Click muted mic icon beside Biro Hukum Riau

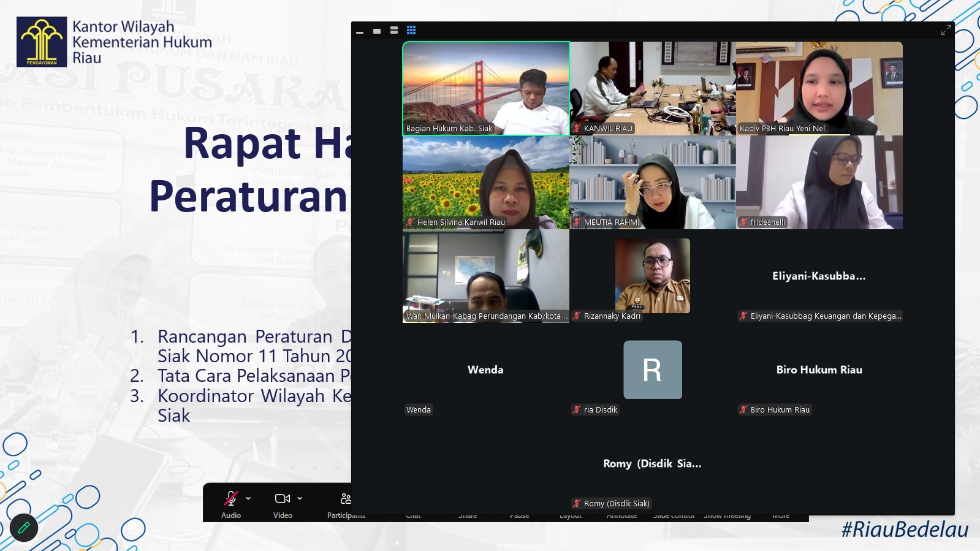pos(743,410)
